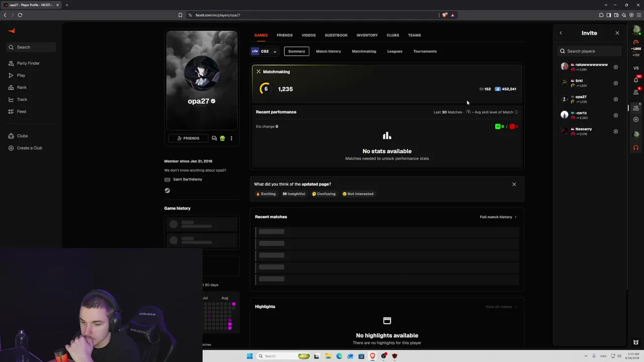The image size is (644, 362).
Task: Open chat with opa27
Action: (214, 138)
